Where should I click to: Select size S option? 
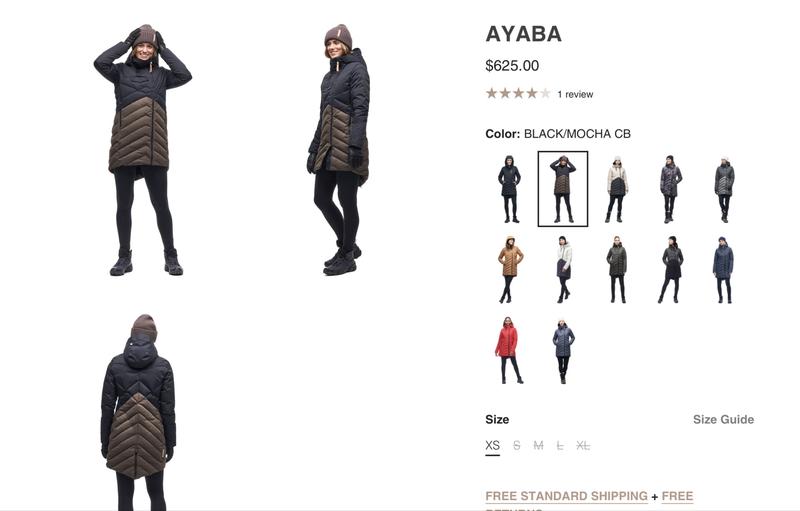(517, 446)
